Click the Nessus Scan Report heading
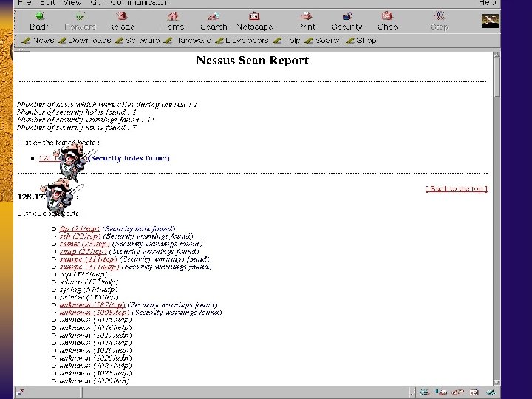The image size is (532, 399). coord(253,61)
